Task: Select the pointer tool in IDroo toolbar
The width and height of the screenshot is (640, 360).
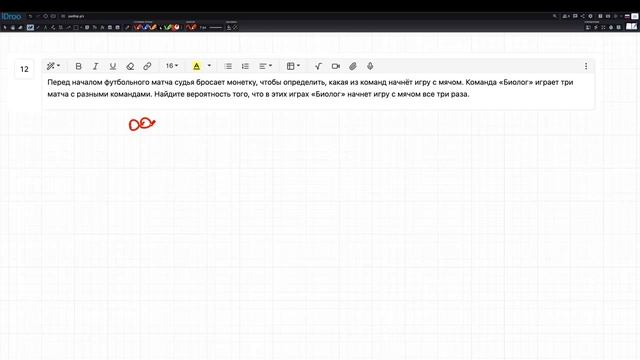Action: point(5,27)
